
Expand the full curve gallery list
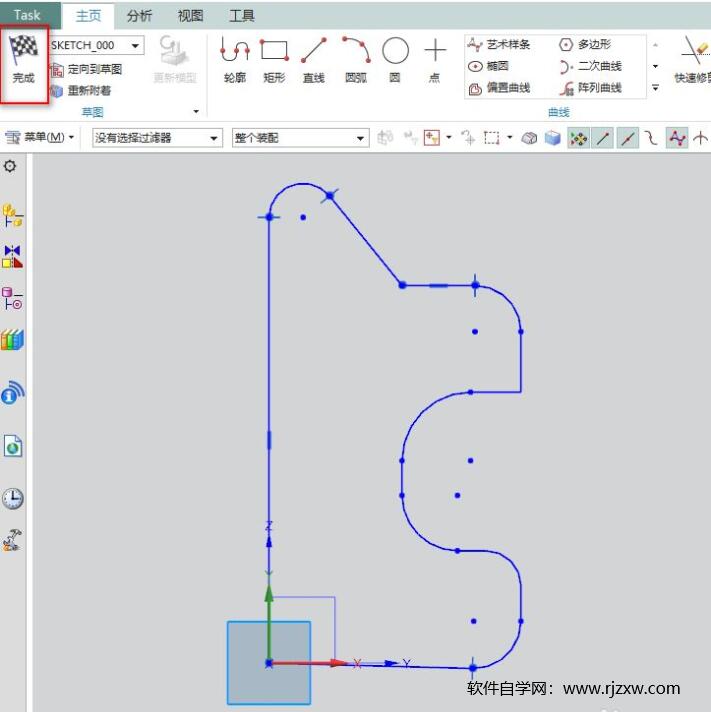[655, 87]
